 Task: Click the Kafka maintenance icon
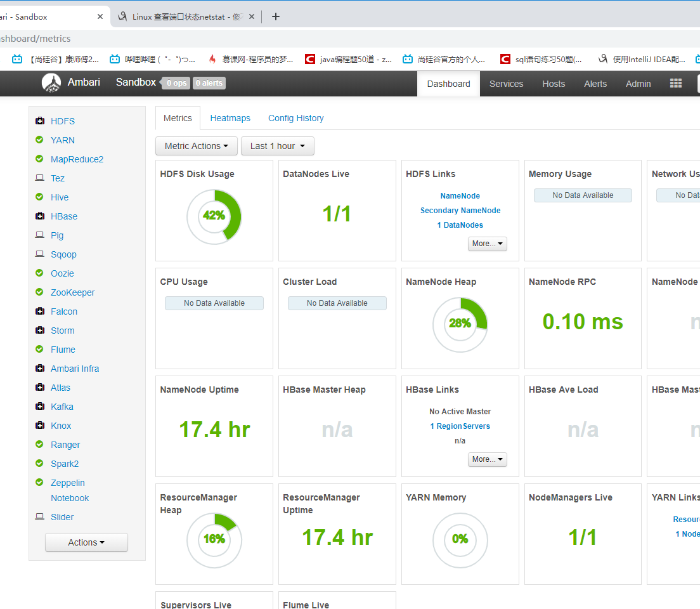40,406
